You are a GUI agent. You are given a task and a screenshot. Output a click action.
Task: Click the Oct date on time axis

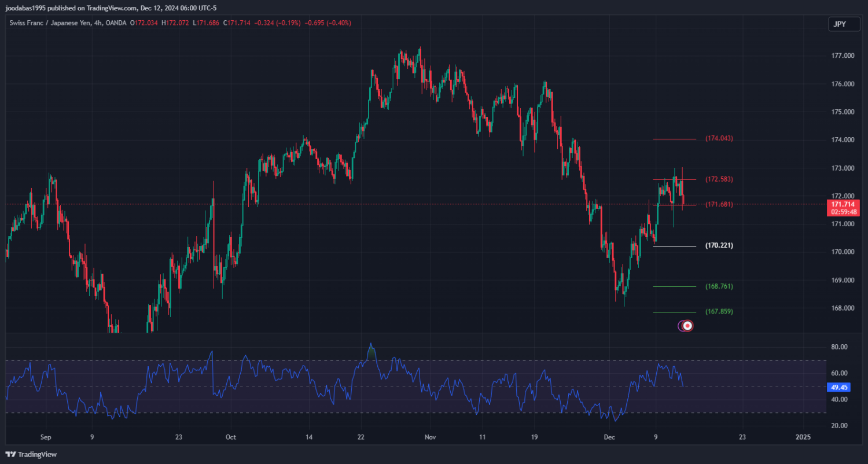[231, 437]
